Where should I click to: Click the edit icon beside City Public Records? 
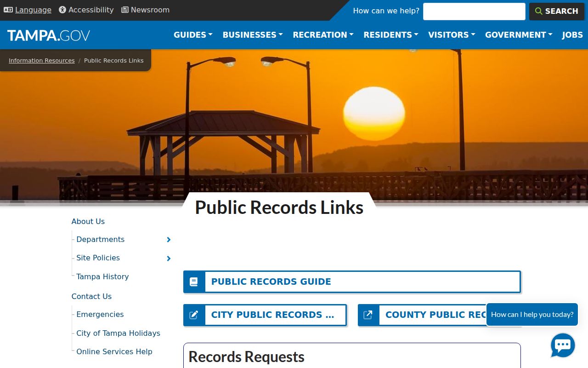pos(194,315)
